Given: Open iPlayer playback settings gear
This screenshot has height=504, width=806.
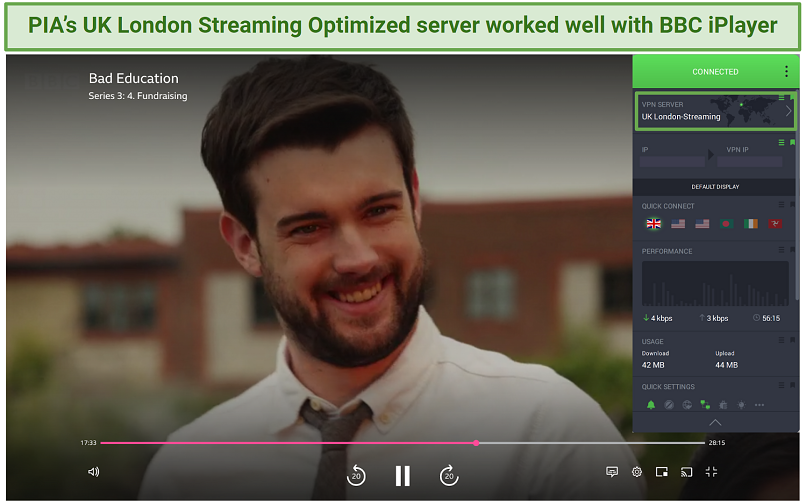Looking at the screenshot, I should tap(637, 472).
